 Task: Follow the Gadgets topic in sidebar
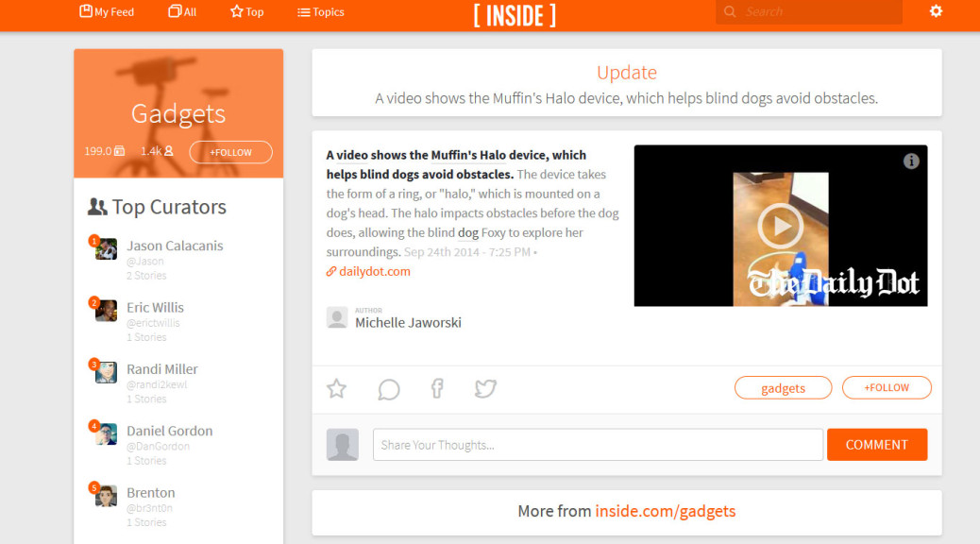pos(230,152)
